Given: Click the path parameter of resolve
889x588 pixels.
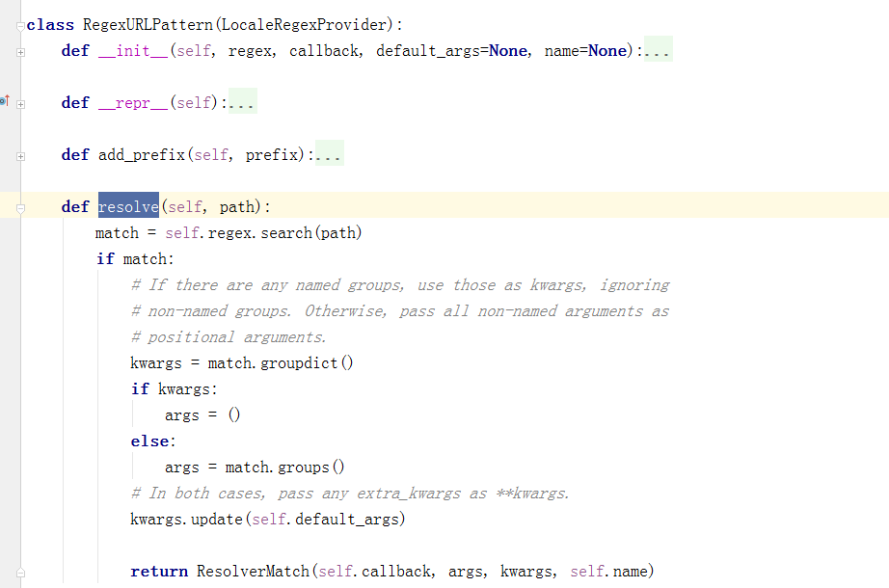Looking at the screenshot, I should (237, 207).
